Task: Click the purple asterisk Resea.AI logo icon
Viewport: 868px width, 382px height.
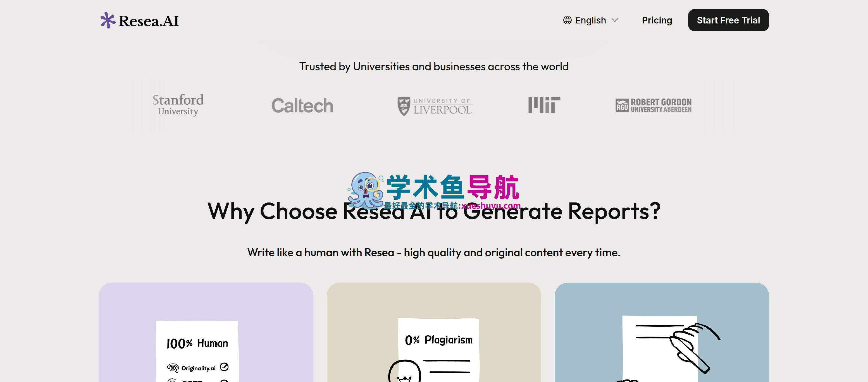Action: tap(108, 20)
